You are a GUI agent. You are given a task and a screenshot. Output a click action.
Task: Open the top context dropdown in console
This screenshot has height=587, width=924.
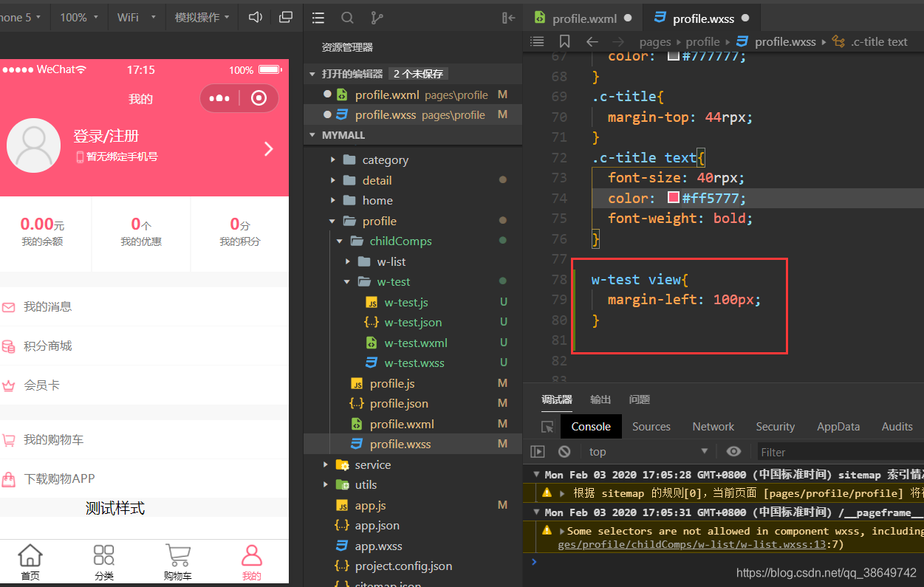tap(648, 451)
